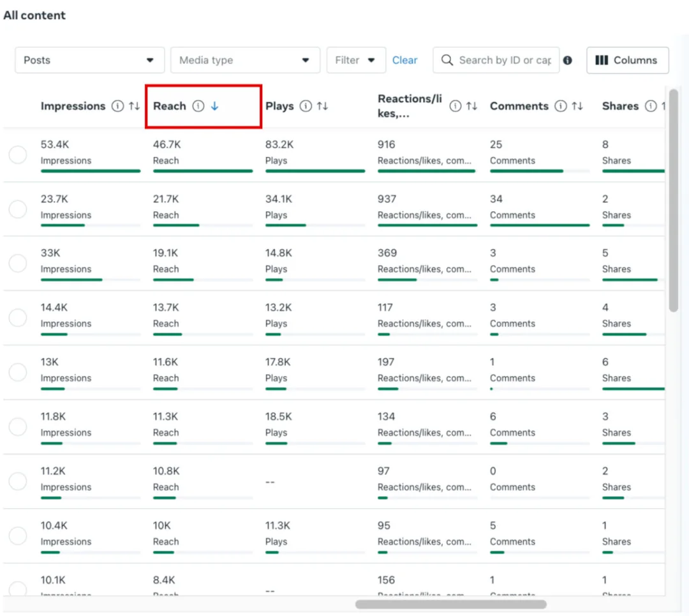This screenshot has height=616, width=689.
Task: Select the row with 23.7K impressions
Action: (18, 209)
